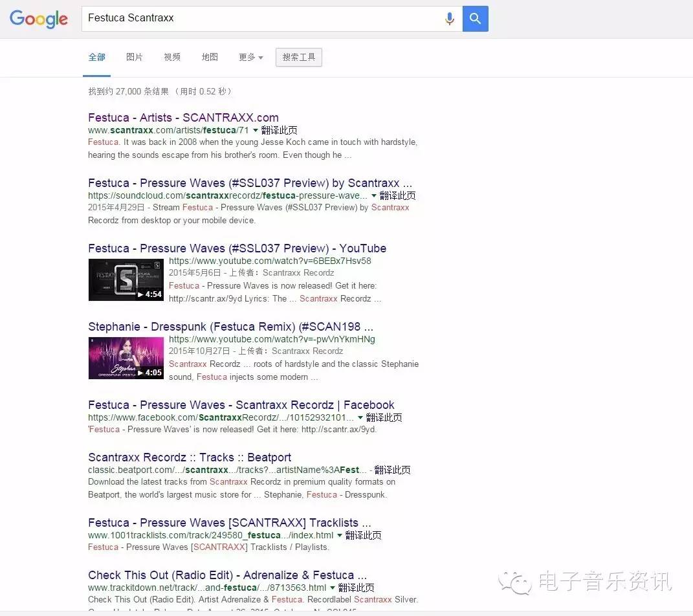The image size is (693, 616).
Task: Open Scantraxx Recordz Tracks Beatport result
Action: 190,457
